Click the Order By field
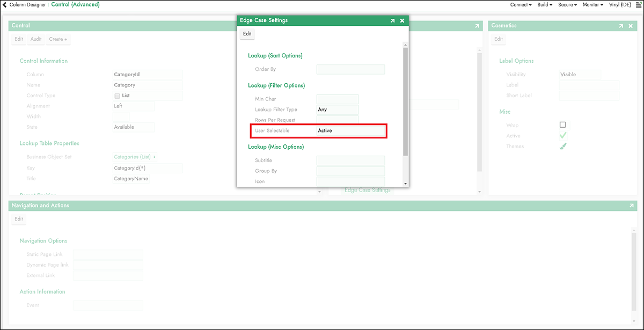The height and width of the screenshot is (330, 644). coord(350,69)
